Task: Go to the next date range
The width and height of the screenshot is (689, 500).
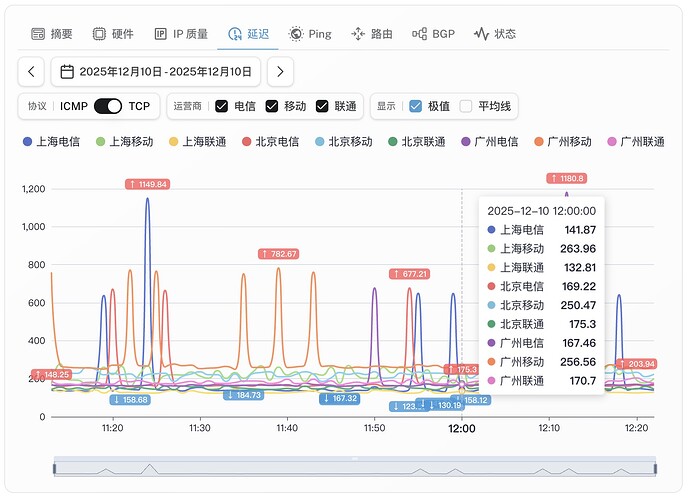Action: [x=280, y=72]
